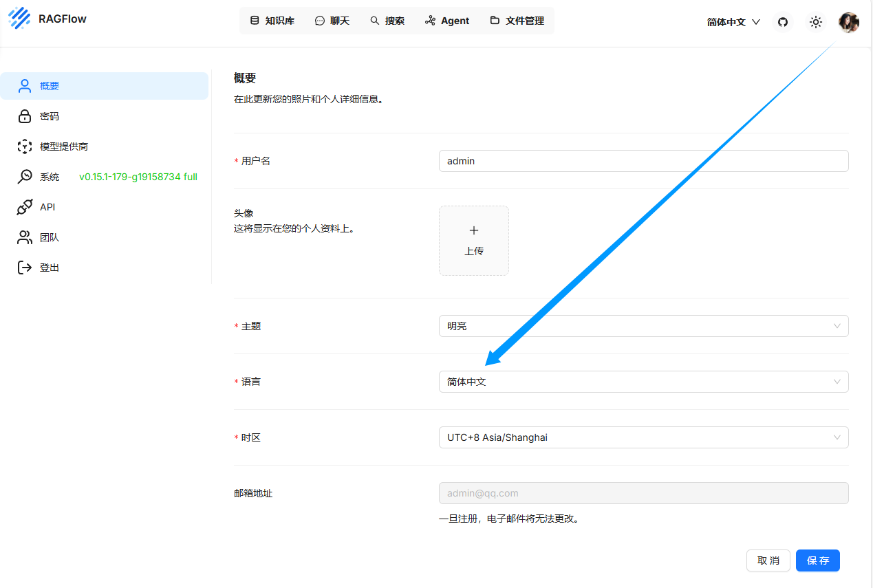Open the top-bar 简体中文 language selector

coord(733,22)
